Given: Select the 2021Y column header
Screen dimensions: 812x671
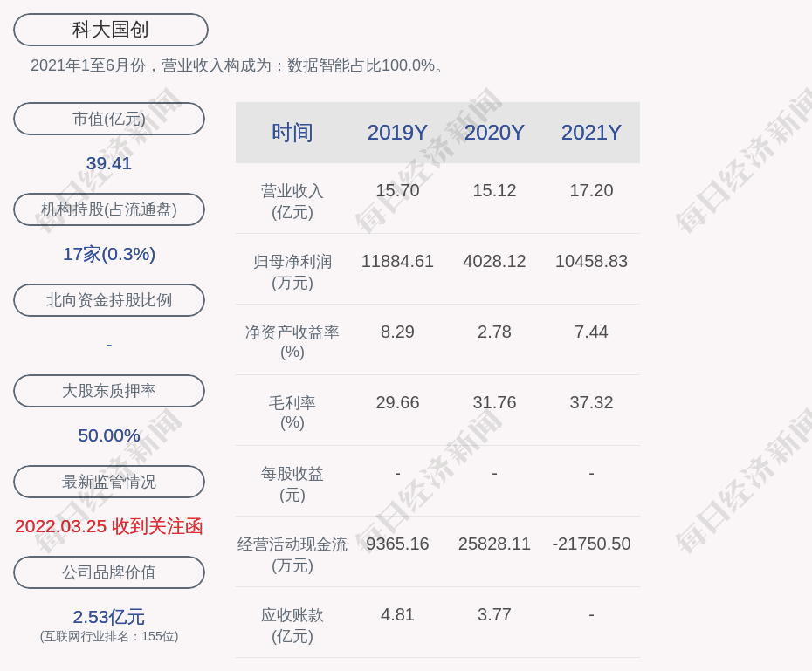Looking at the screenshot, I should (x=591, y=133).
